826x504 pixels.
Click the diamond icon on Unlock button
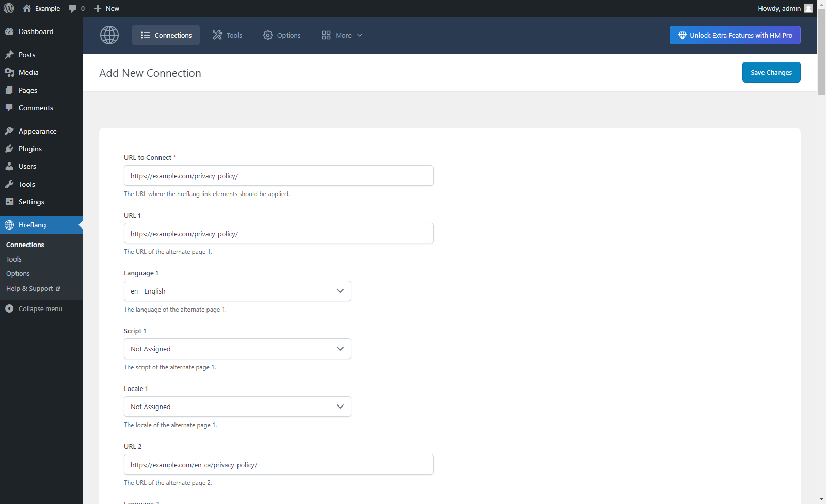click(682, 35)
